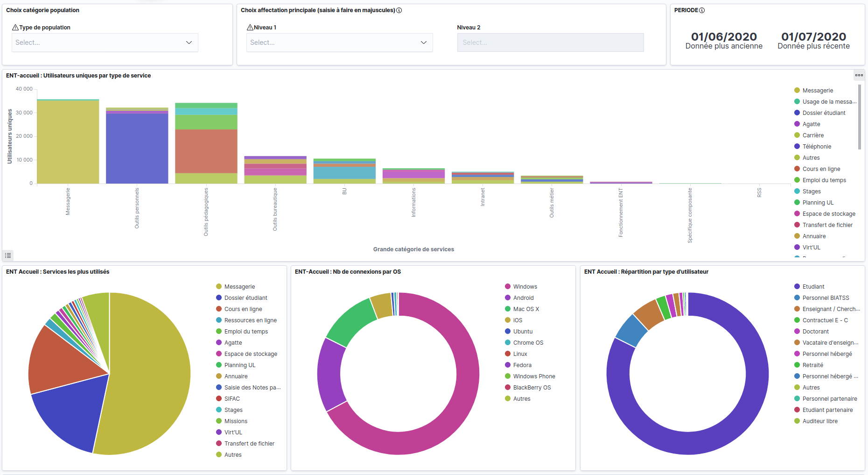This screenshot has height=475, width=868.
Task: Click info icon beside Choix affectation principale
Action: [399, 10]
